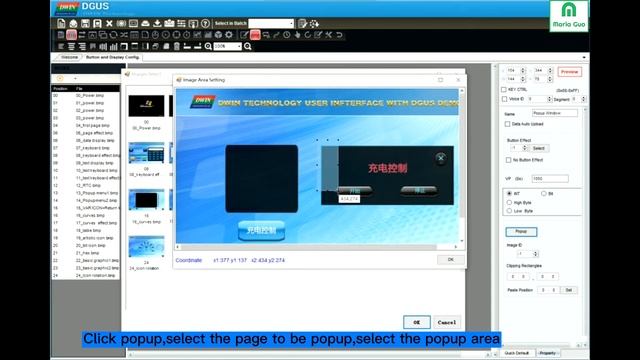Click the hand pointer touch icon
Viewport: 640px width, 360px height.
(x=297, y=35)
